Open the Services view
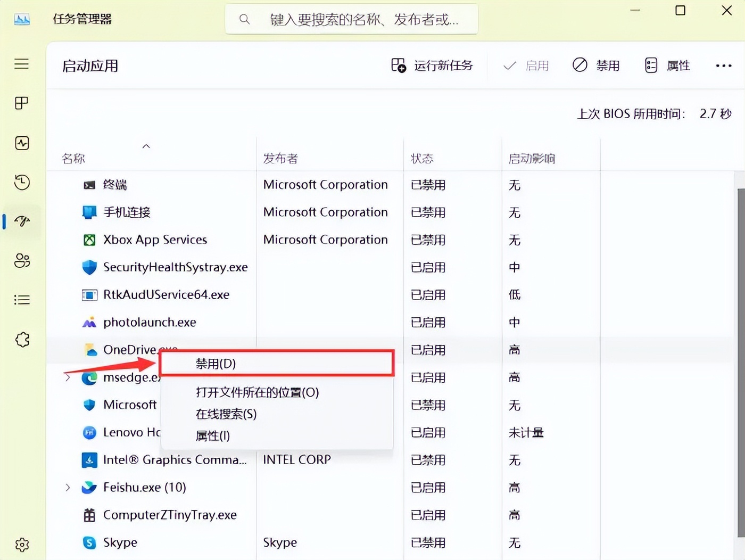This screenshot has height=560, width=745. [21, 340]
